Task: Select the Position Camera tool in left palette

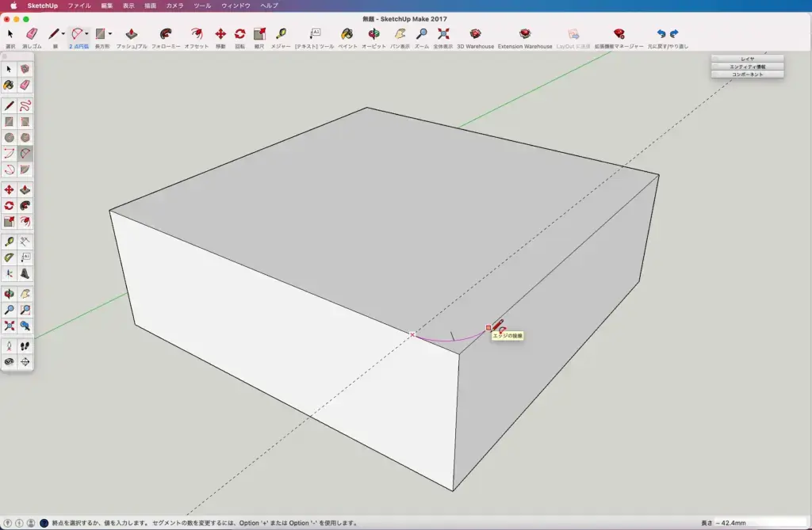Action: coord(9,346)
